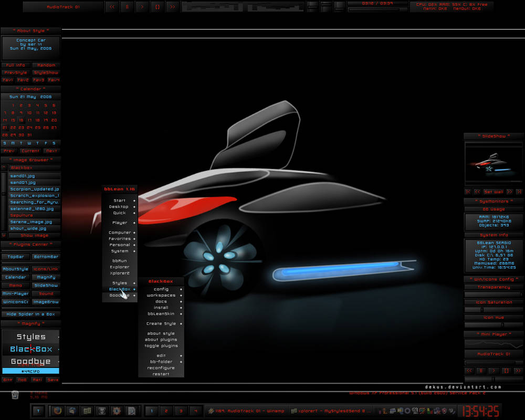The width and height of the screenshot is (525, 420).
Task: Skip to previous track in top bar
Action: click(x=112, y=7)
